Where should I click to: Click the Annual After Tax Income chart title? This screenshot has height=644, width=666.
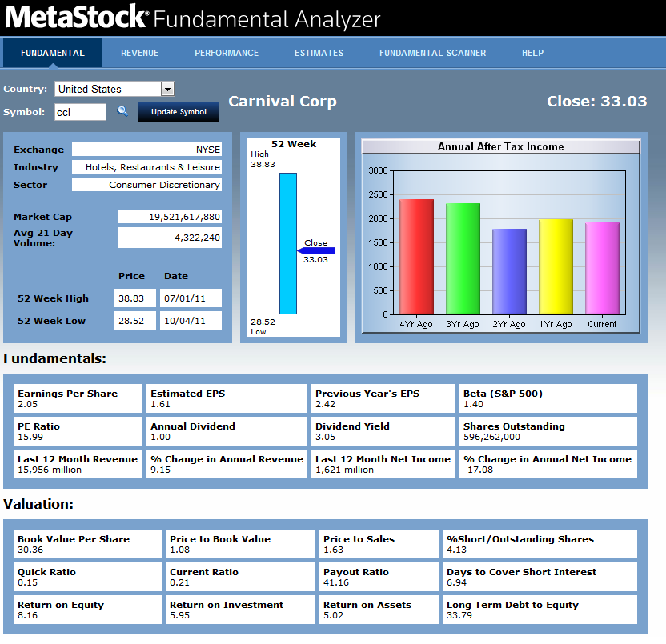pyautogui.click(x=501, y=147)
